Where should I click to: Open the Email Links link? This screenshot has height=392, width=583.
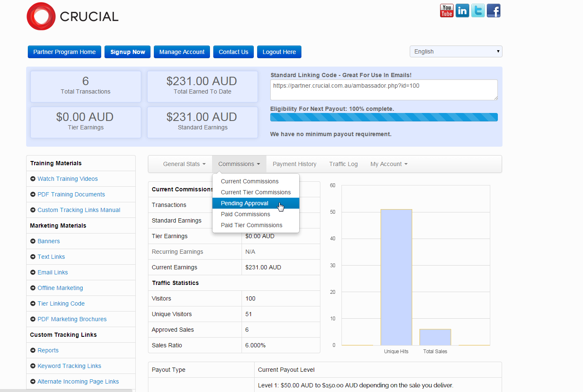coord(53,272)
